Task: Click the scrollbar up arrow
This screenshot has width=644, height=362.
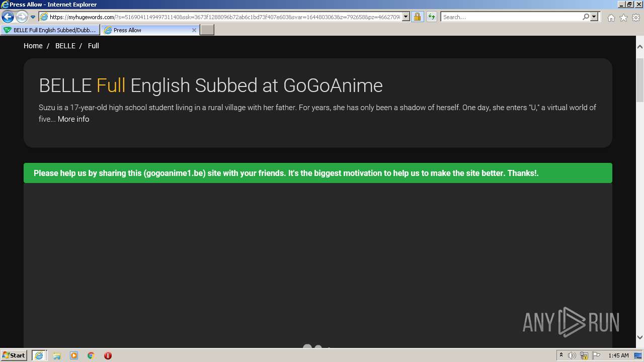Action: (640, 47)
